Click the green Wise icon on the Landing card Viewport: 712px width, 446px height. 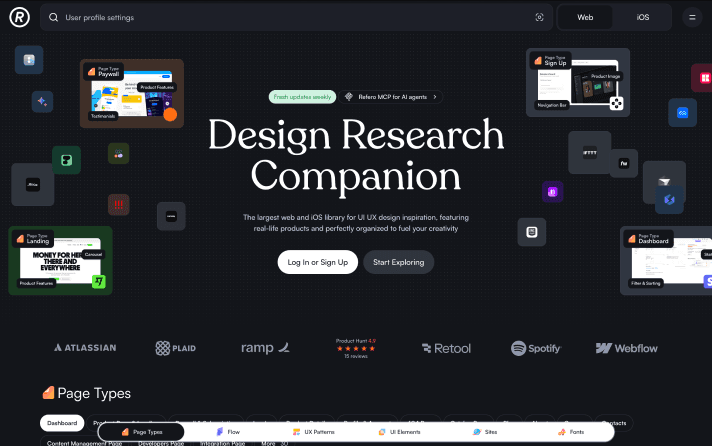coord(99,282)
